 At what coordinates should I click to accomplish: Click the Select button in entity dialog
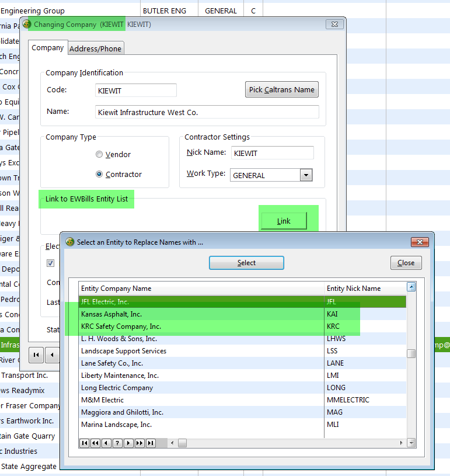pyautogui.click(x=246, y=263)
